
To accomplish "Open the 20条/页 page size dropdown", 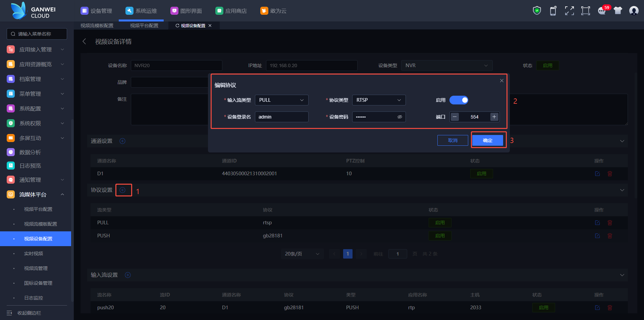I will click(x=302, y=254).
